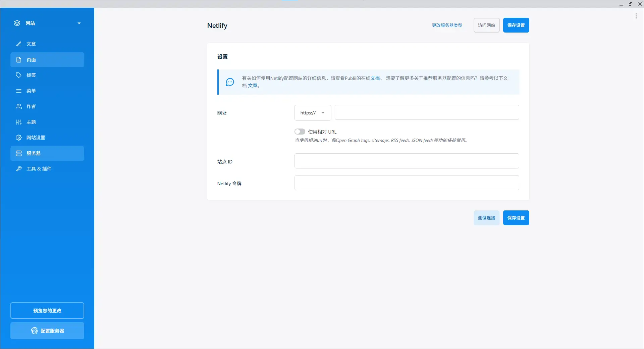Select the 主题 (Themes) icon
644x349 pixels.
pos(19,122)
